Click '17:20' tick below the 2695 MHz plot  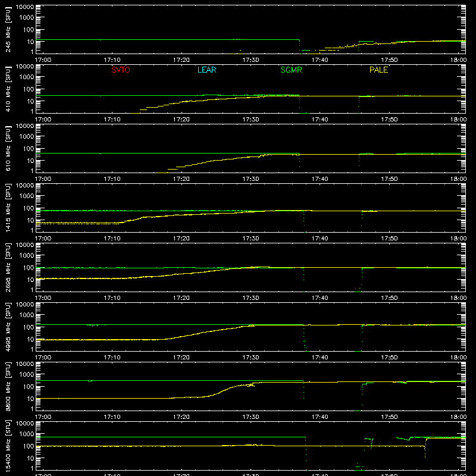(x=181, y=298)
